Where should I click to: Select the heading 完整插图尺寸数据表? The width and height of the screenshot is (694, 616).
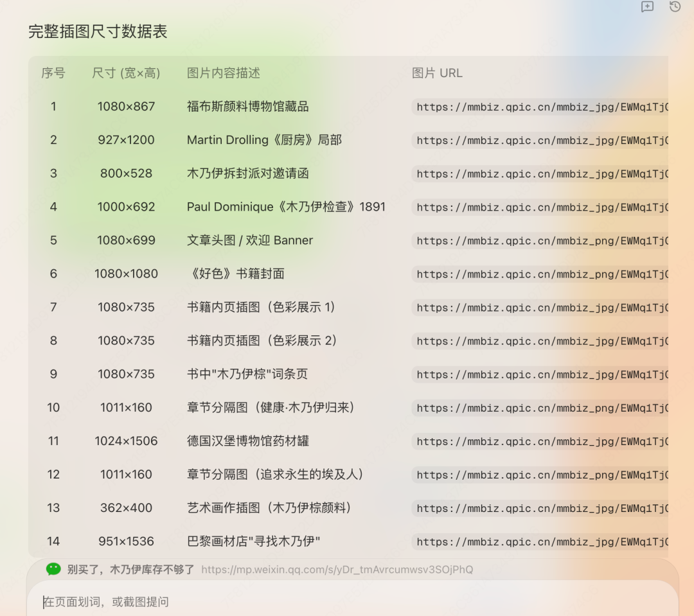click(x=98, y=31)
